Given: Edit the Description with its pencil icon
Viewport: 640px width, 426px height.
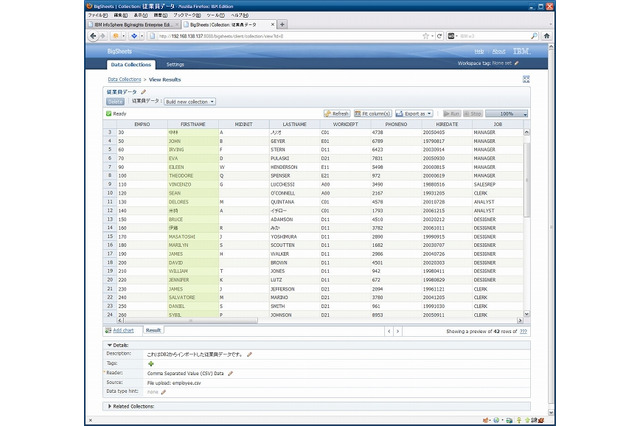Looking at the screenshot, I should click(249, 355).
